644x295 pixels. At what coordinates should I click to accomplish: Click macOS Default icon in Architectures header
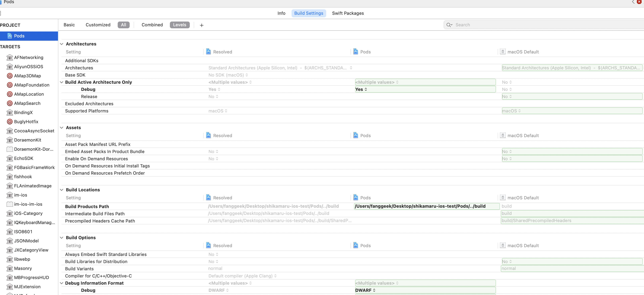tap(502, 52)
